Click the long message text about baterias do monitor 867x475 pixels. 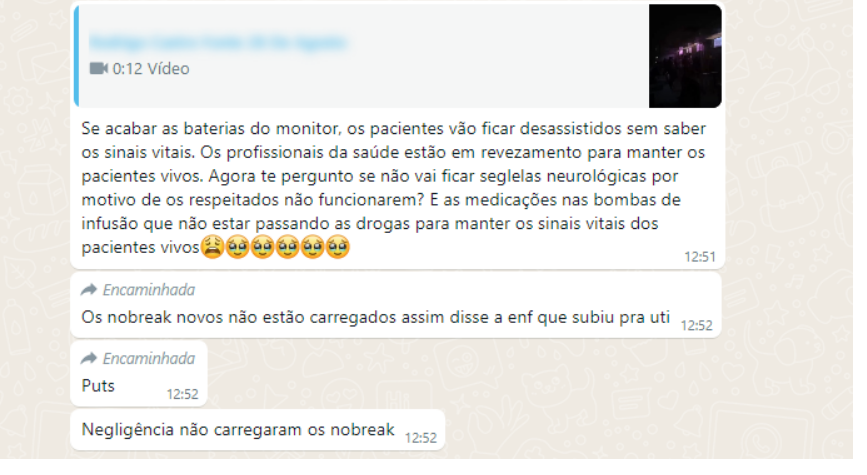point(393,187)
